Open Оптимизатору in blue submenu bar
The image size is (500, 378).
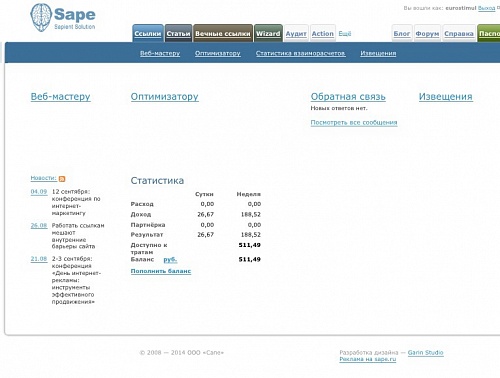pyautogui.click(x=218, y=53)
